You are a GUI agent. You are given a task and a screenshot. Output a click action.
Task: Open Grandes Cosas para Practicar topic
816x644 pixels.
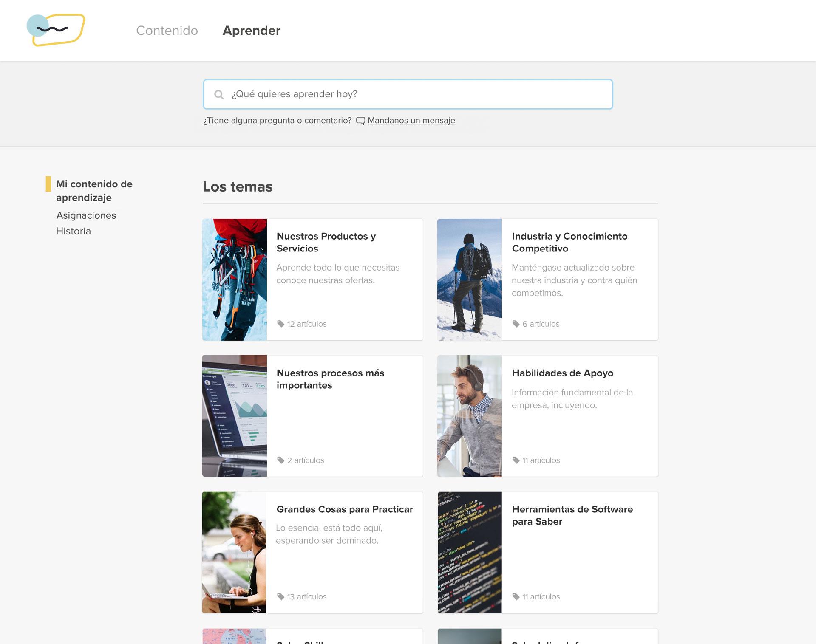point(345,509)
